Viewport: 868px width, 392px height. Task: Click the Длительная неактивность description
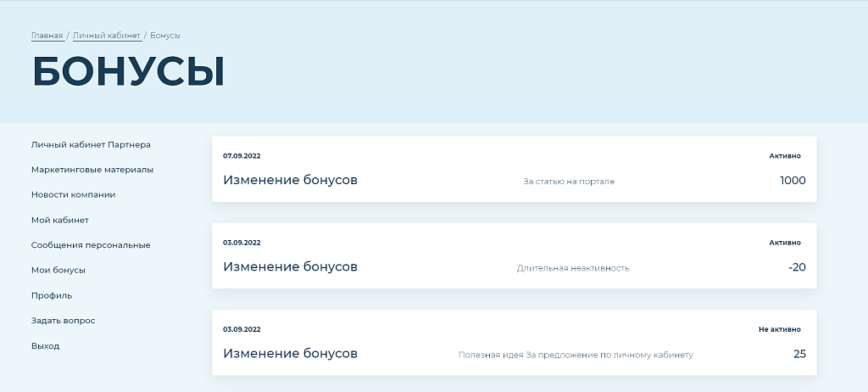pos(573,268)
